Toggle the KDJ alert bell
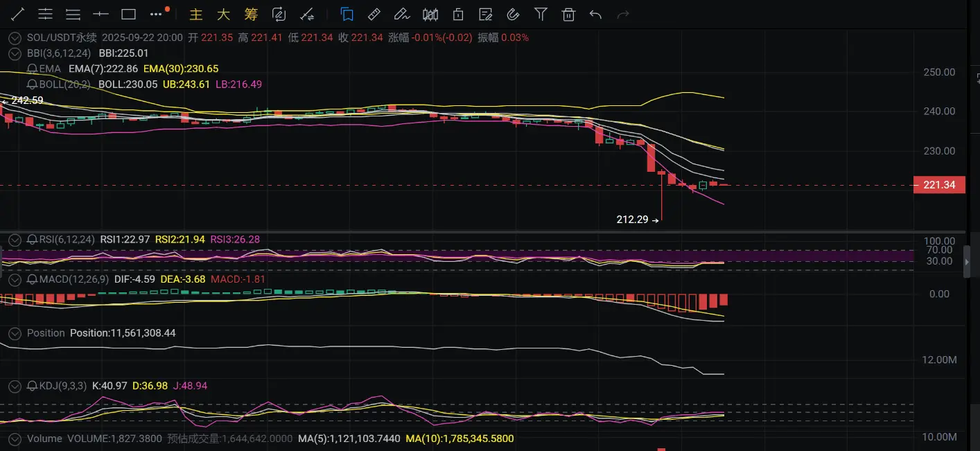980x451 pixels. [x=32, y=385]
